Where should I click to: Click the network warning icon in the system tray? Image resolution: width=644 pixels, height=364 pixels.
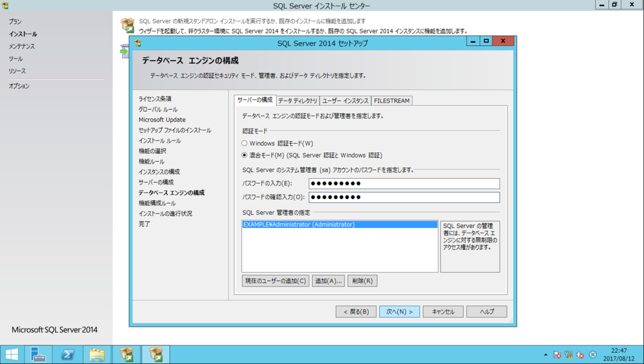click(x=569, y=355)
